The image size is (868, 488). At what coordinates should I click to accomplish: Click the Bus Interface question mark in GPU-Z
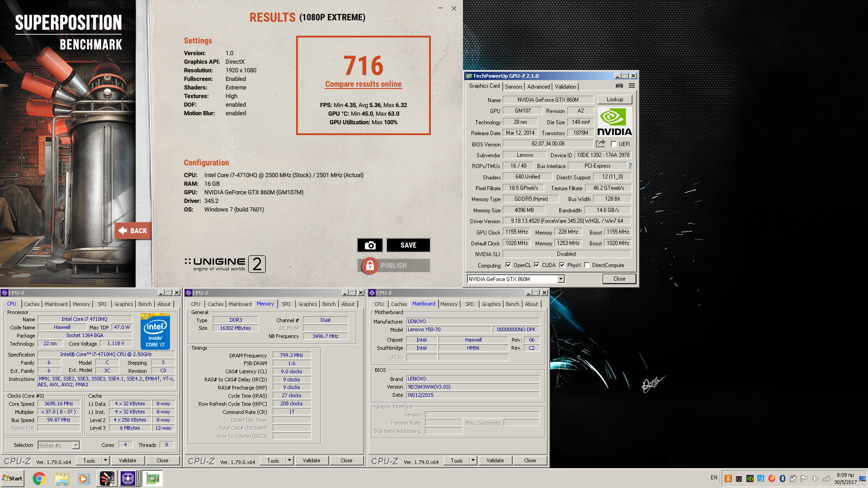[630, 166]
